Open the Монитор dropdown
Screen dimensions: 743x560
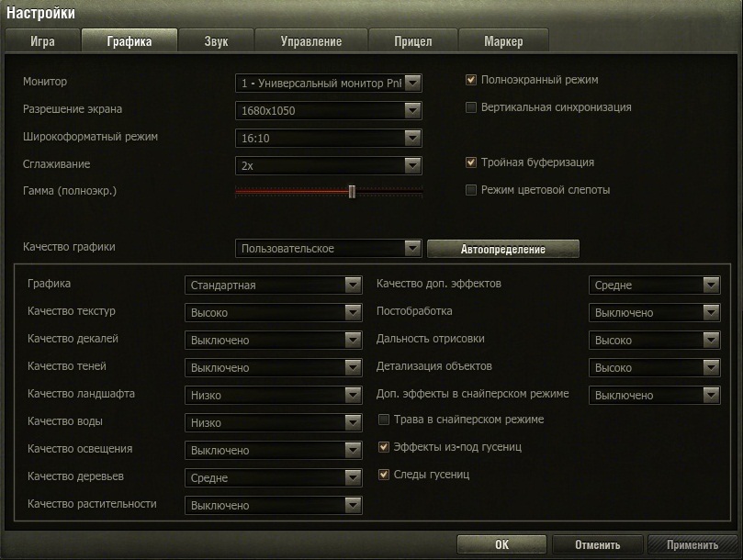click(x=328, y=84)
